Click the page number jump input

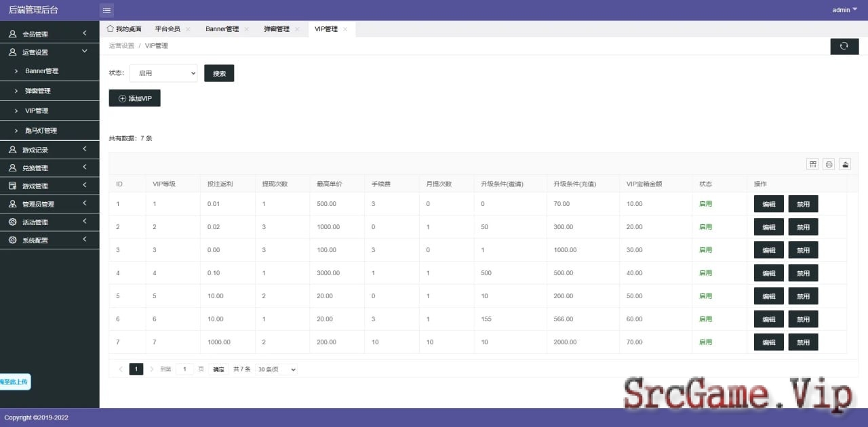185,369
